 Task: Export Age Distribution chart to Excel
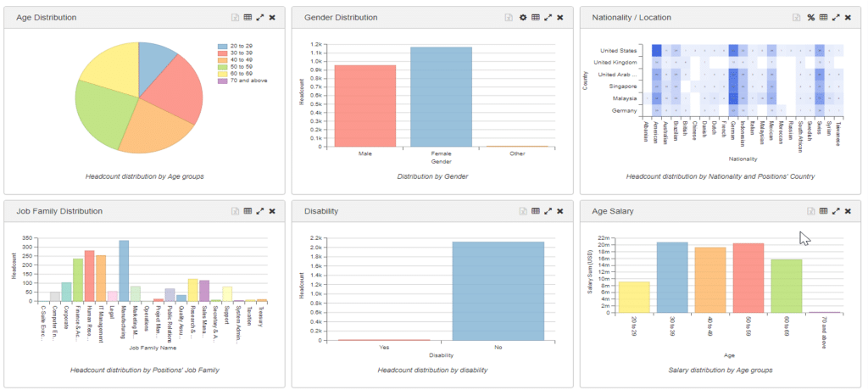(x=236, y=18)
